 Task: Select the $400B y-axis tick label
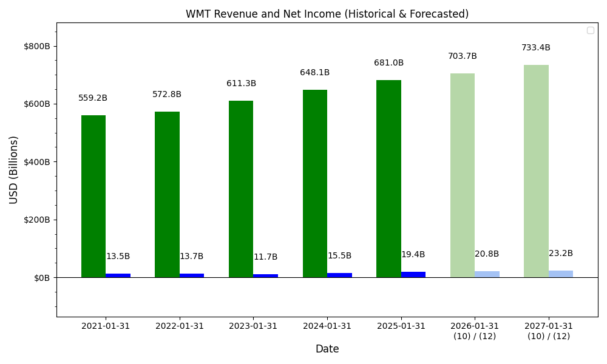(x=37, y=162)
